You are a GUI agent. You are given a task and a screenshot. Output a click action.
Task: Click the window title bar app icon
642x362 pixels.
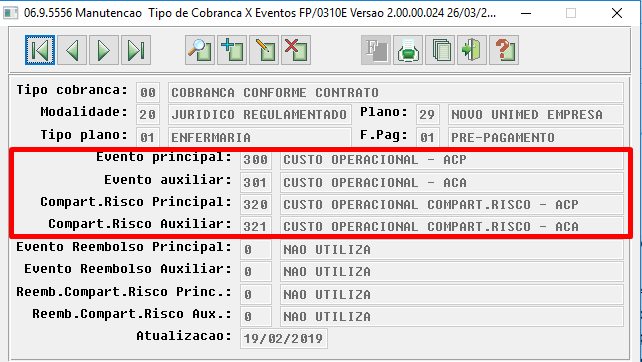pos(11,13)
